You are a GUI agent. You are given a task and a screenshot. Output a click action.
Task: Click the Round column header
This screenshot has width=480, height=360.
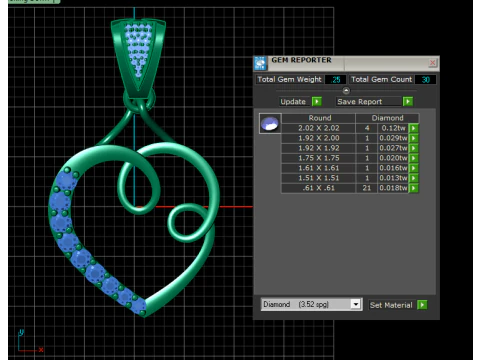[x=319, y=118]
